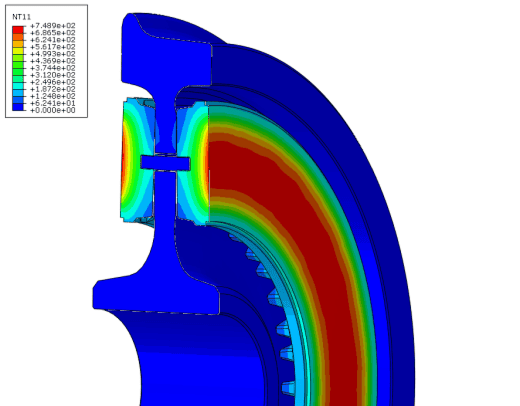Viewport: 520px width, 406px height.
Task: Click the NT11 legend title
Action: click(x=21, y=17)
